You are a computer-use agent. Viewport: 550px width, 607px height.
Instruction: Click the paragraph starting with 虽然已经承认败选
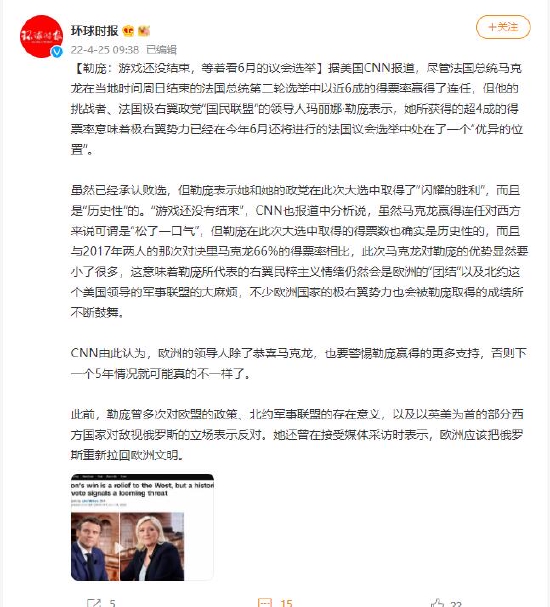point(299,251)
